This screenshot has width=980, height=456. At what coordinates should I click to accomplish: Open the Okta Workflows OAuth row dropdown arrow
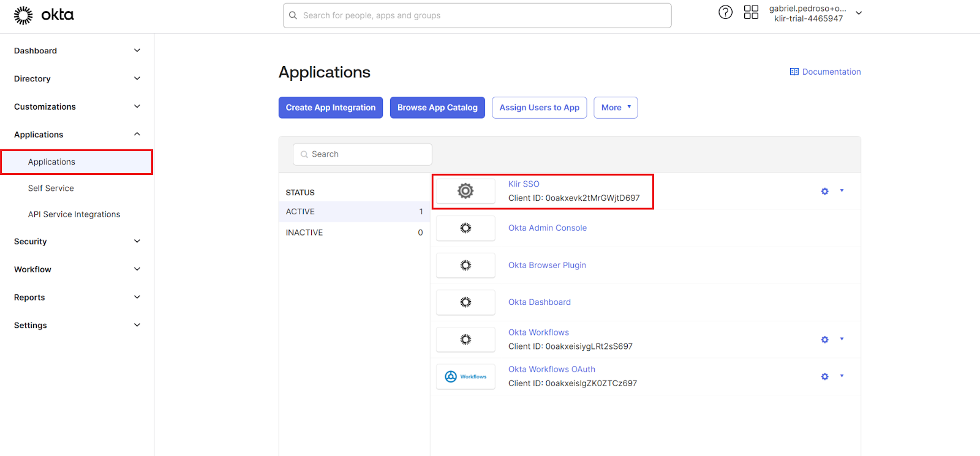pos(842,376)
